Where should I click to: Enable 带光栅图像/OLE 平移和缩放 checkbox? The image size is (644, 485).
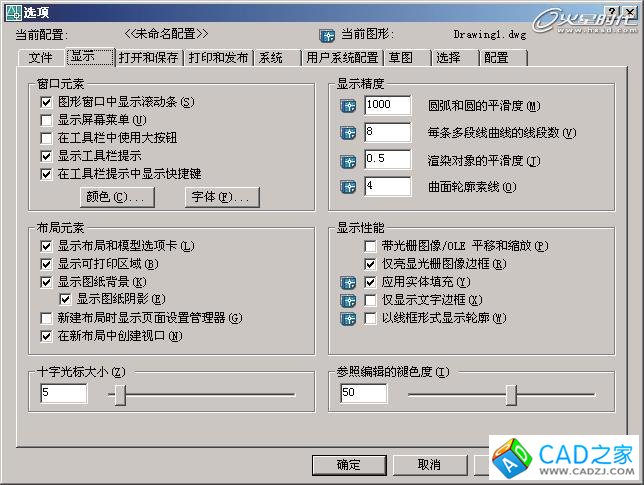click(370, 246)
